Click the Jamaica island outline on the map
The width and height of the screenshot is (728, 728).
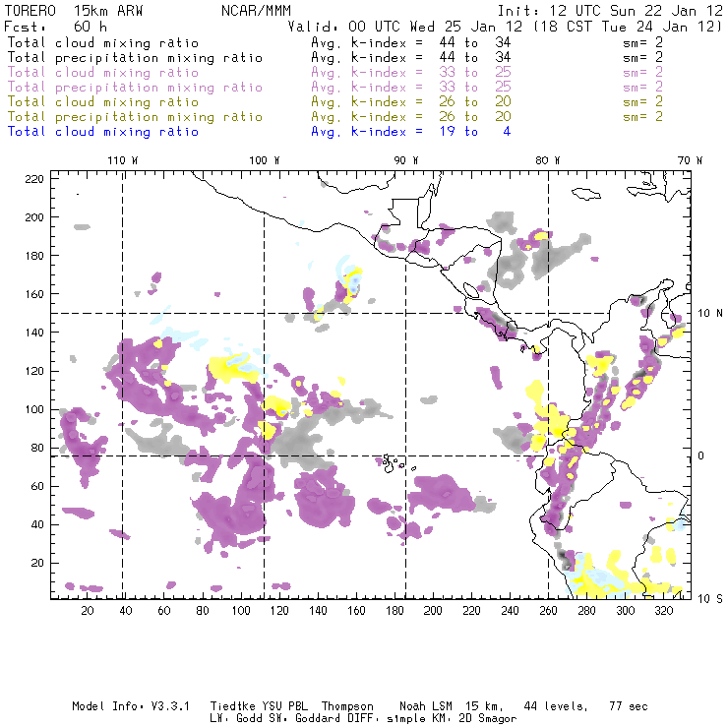pyautogui.click(x=586, y=194)
